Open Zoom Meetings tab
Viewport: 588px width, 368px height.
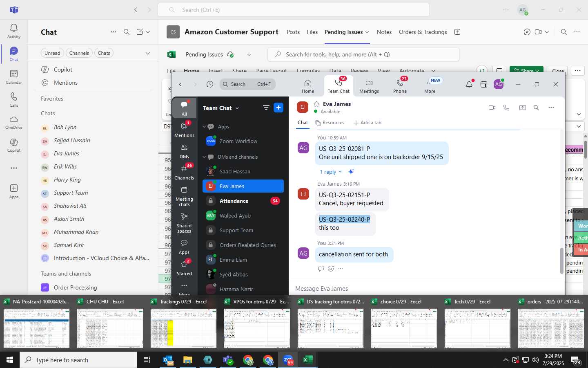[x=369, y=86]
